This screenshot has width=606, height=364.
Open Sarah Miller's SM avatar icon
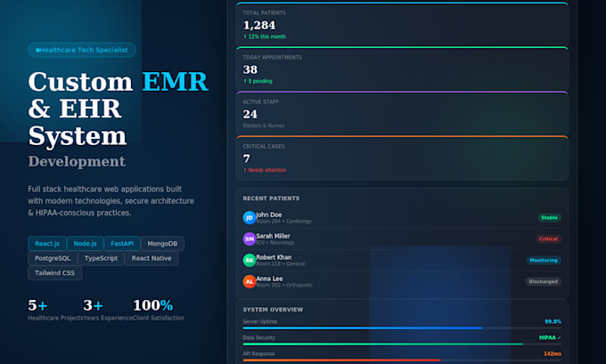(250, 239)
